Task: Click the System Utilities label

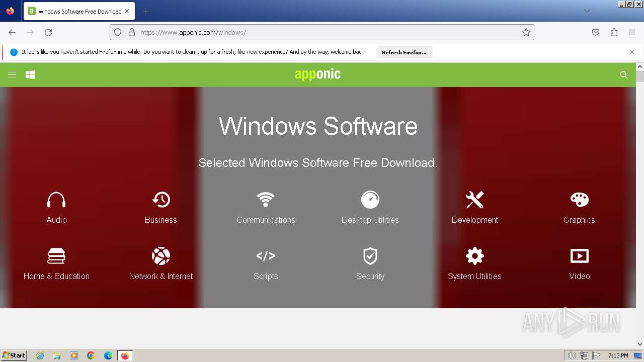Action: click(474, 276)
